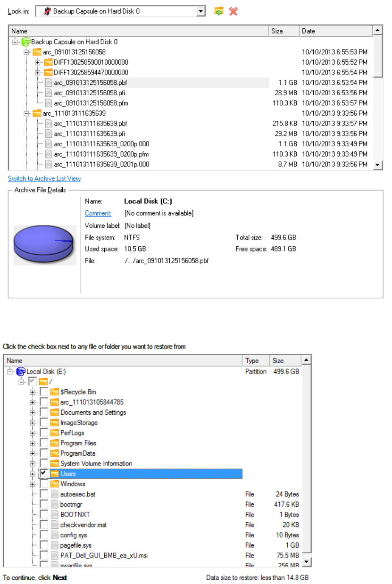Uncheck the Users folder checkbox
The width and height of the screenshot is (392, 584).
pos(44,474)
